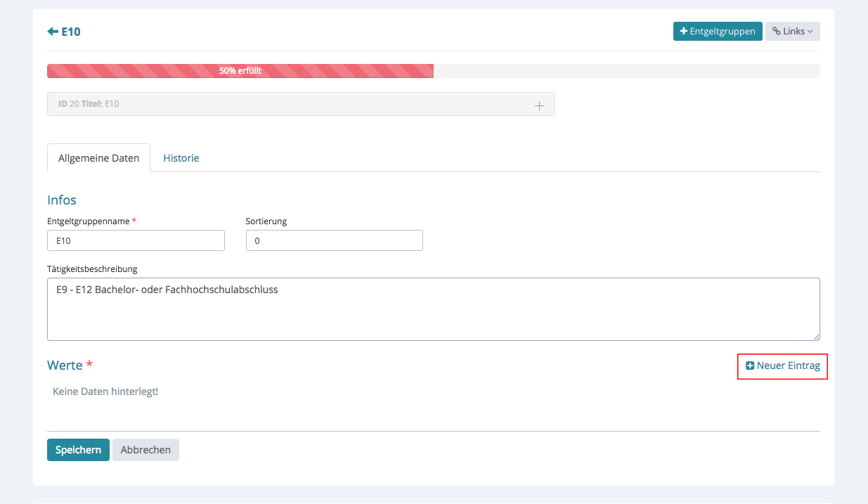Focus the Entgeltgruppenname input field
Image resolution: width=868 pixels, height=504 pixels.
[136, 240]
